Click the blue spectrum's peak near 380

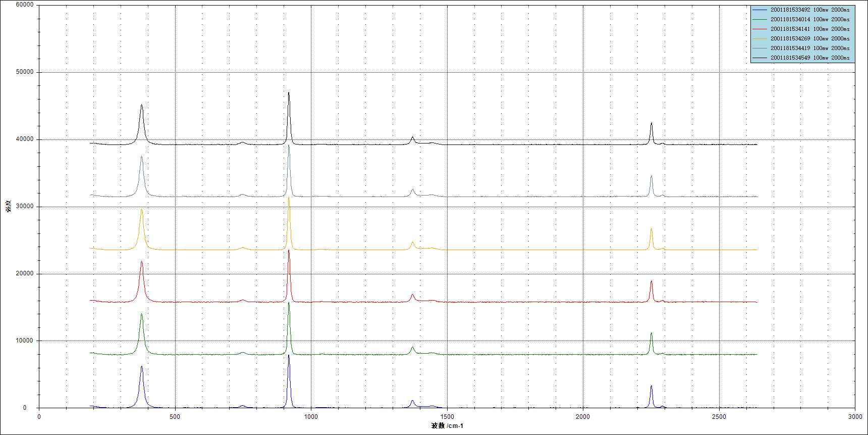point(142,367)
